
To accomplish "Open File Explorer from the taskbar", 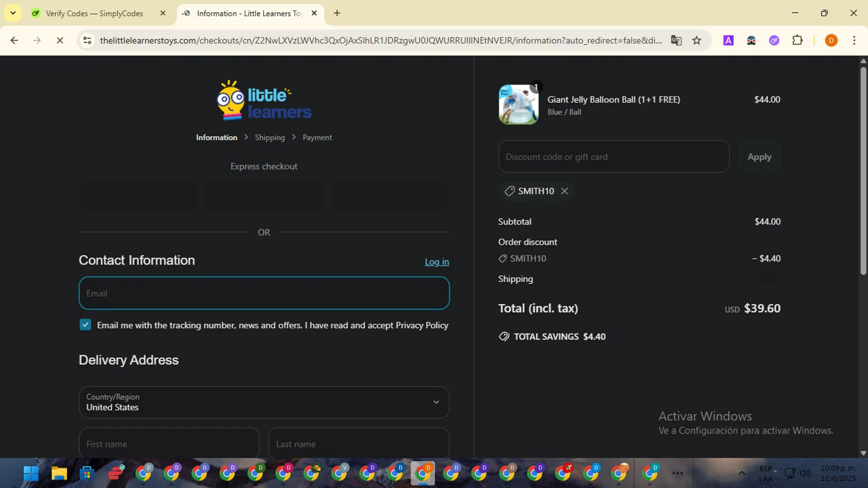I will 59,474.
